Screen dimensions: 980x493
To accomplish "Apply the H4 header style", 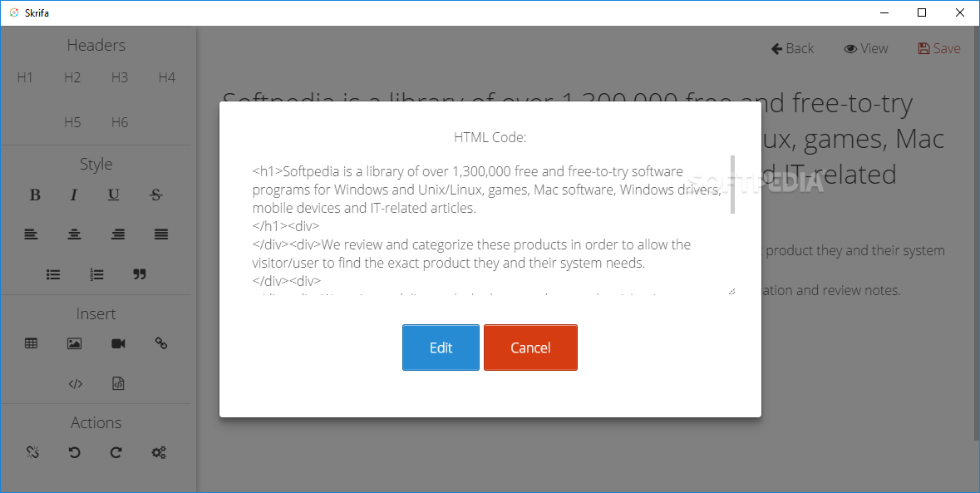I will 167,77.
